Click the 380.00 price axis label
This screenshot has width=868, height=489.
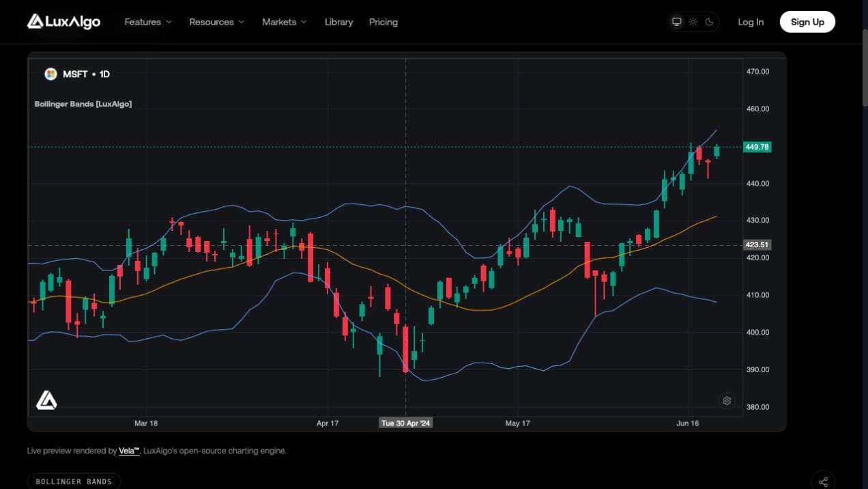(757, 407)
